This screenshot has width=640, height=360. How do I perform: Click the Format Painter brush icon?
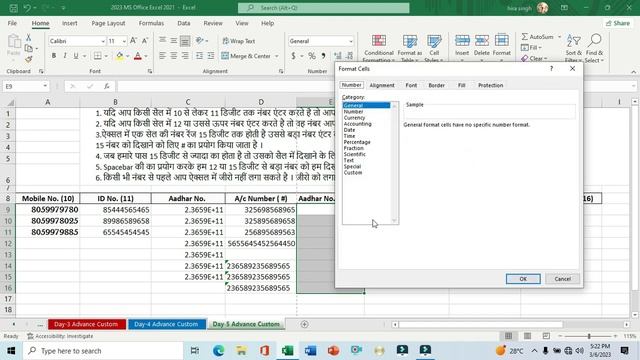point(29,59)
